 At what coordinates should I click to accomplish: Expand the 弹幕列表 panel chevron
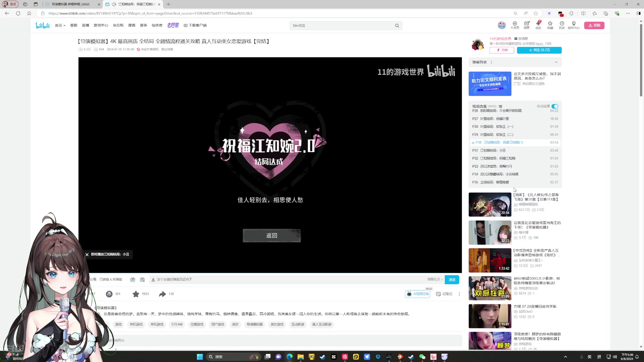(556, 62)
